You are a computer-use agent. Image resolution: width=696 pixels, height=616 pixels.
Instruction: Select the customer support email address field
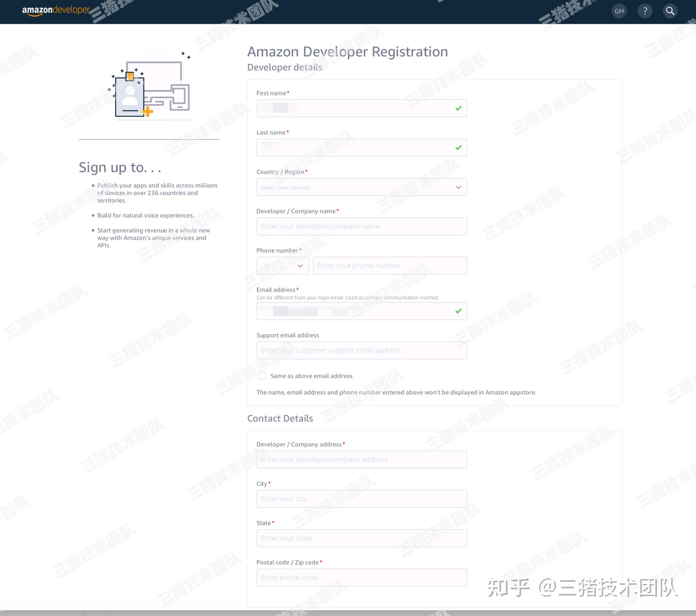362,350
